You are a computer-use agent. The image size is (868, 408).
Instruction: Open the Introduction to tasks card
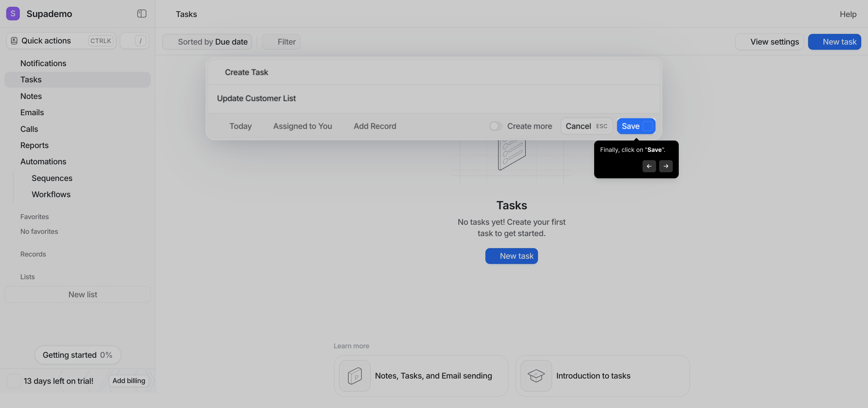coord(602,376)
